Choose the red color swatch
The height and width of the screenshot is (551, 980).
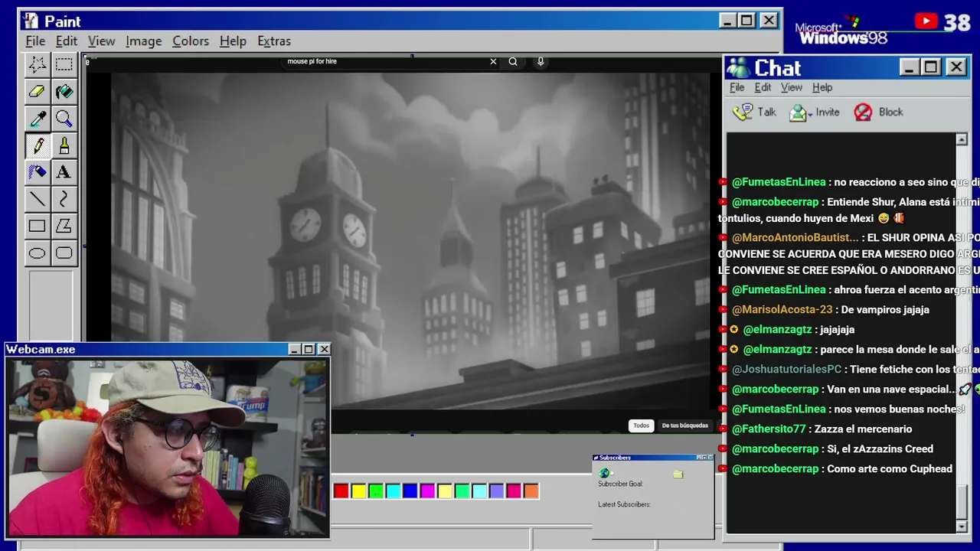341,491
